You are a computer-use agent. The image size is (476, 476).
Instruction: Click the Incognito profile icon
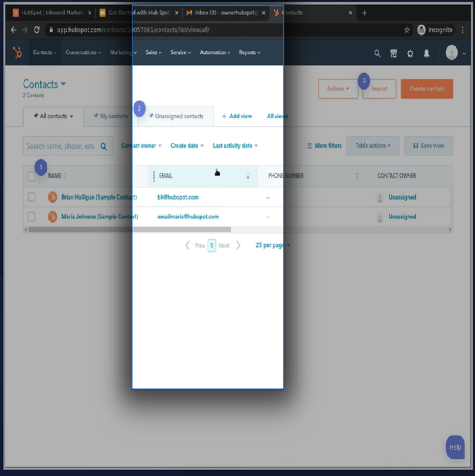421,30
